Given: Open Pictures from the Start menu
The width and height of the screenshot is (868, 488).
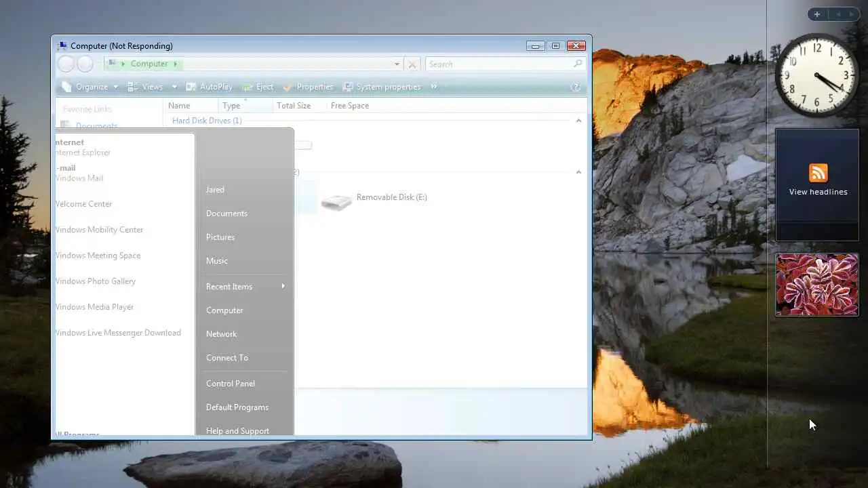Looking at the screenshot, I should (220, 237).
